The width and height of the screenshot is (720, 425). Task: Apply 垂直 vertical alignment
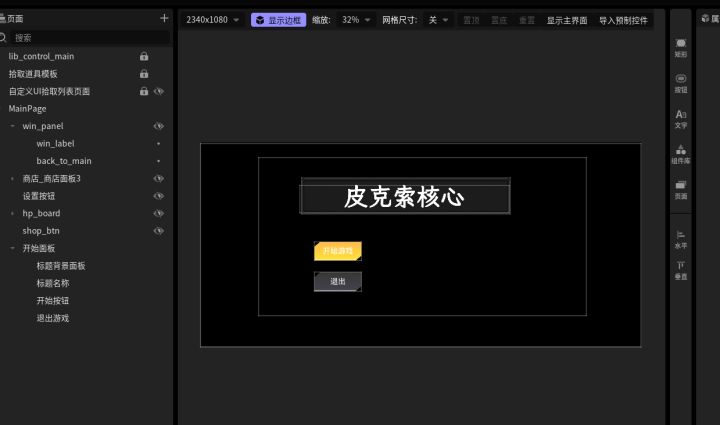pyautogui.click(x=681, y=269)
